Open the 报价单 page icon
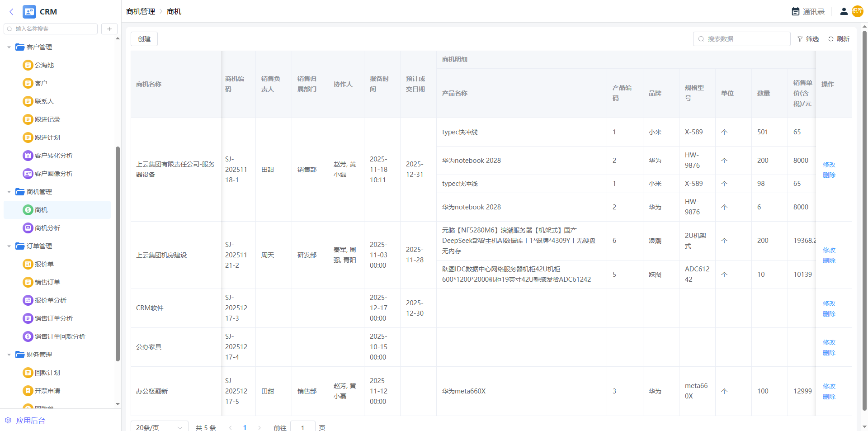 pos(28,264)
